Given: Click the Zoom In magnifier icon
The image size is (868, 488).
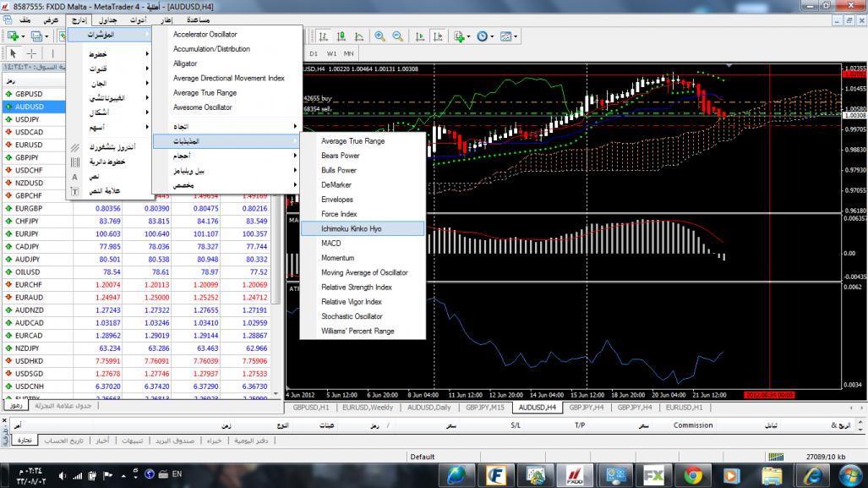Looking at the screenshot, I should pyautogui.click(x=379, y=36).
